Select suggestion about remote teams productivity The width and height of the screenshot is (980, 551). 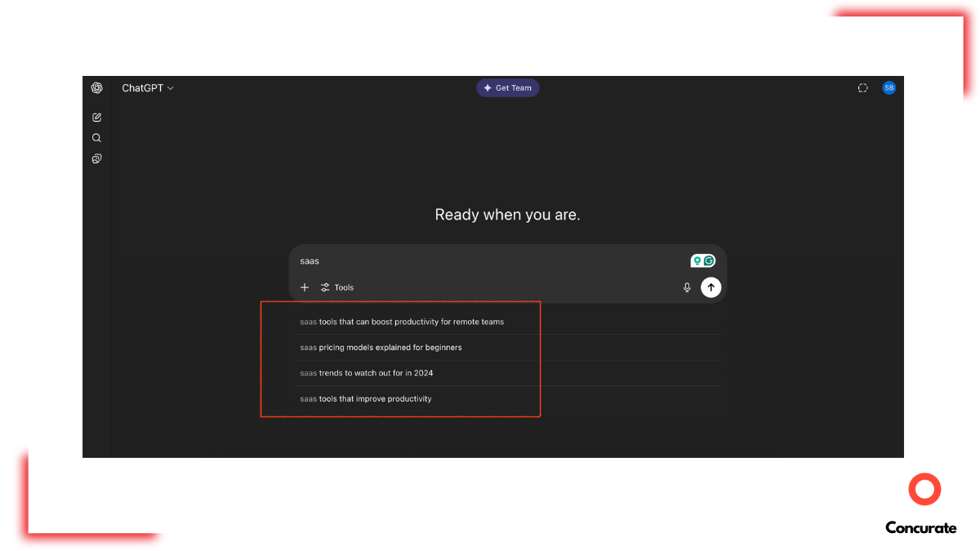point(507,322)
